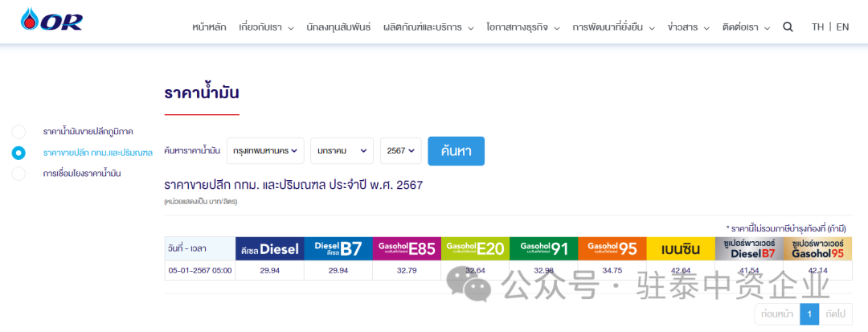The image size is (868, 332).
Task: Click the Gasohol 95 price 34.75
Action: coord(612,271)
